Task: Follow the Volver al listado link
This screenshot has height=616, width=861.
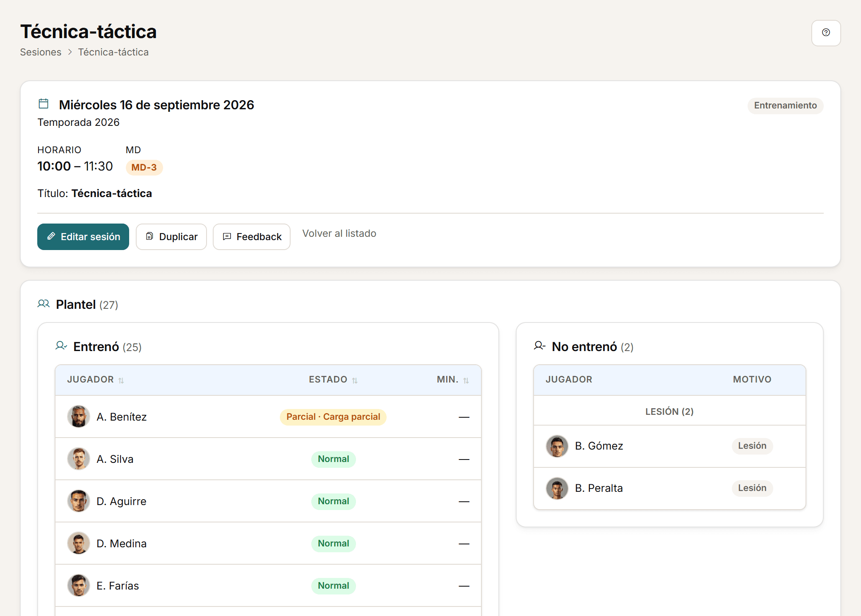Action: [339, 233]
